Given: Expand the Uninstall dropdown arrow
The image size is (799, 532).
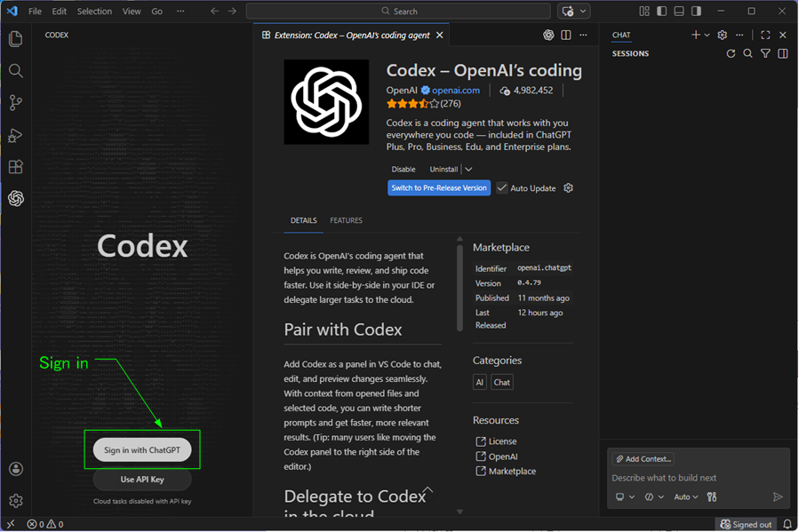Looking at the screenshot, I should (x=468, y=170).
